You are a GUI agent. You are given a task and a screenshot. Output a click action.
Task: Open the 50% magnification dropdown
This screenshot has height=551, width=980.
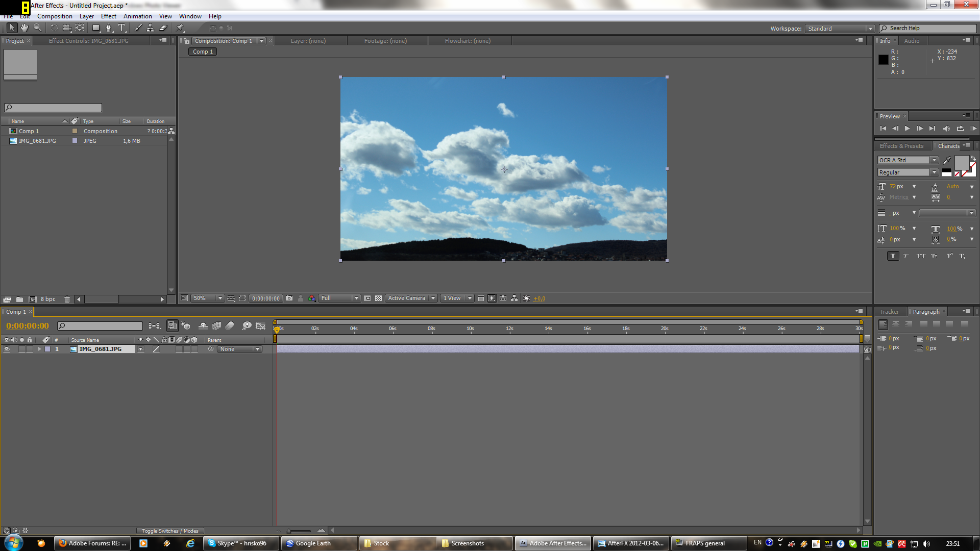[x=208, y=298]
